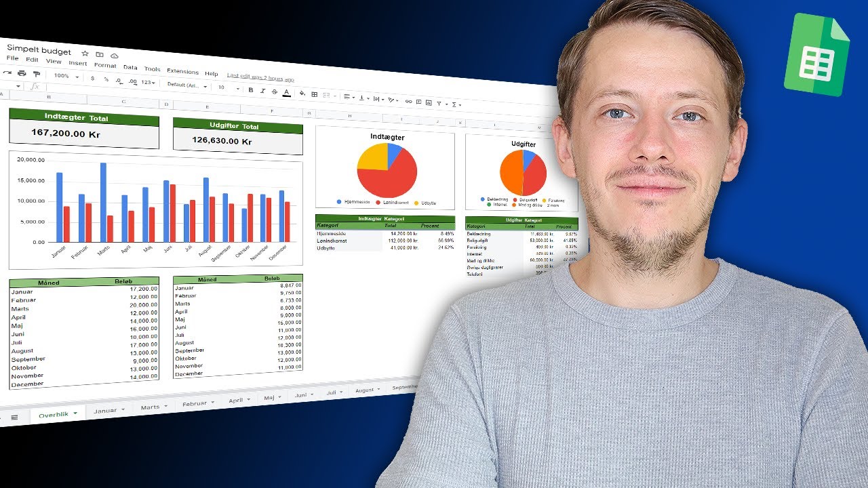Select the monthly bar chart

tap(155, 210)
